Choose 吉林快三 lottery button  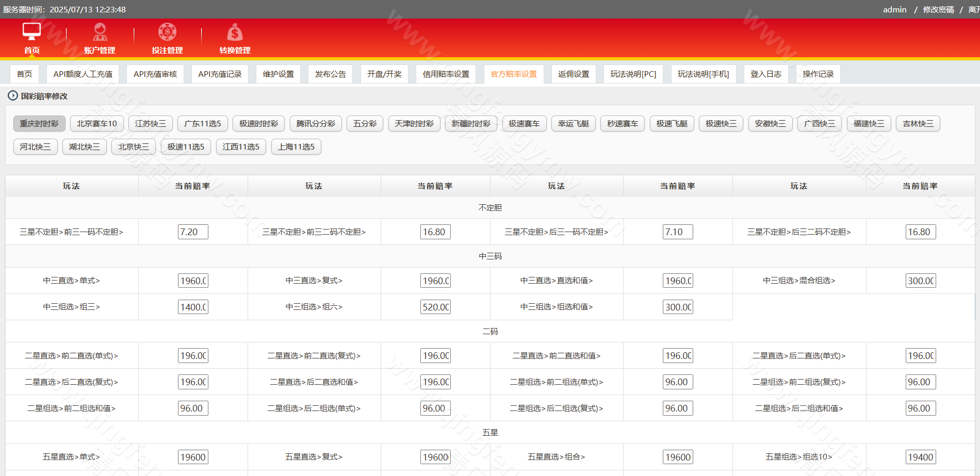[918, 124]
